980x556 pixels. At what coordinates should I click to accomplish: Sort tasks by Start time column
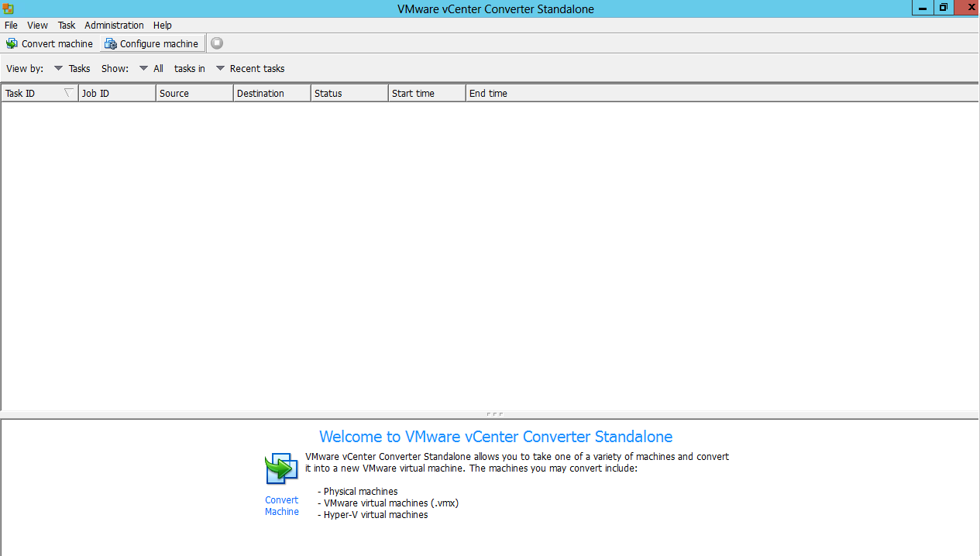(426, 93)
